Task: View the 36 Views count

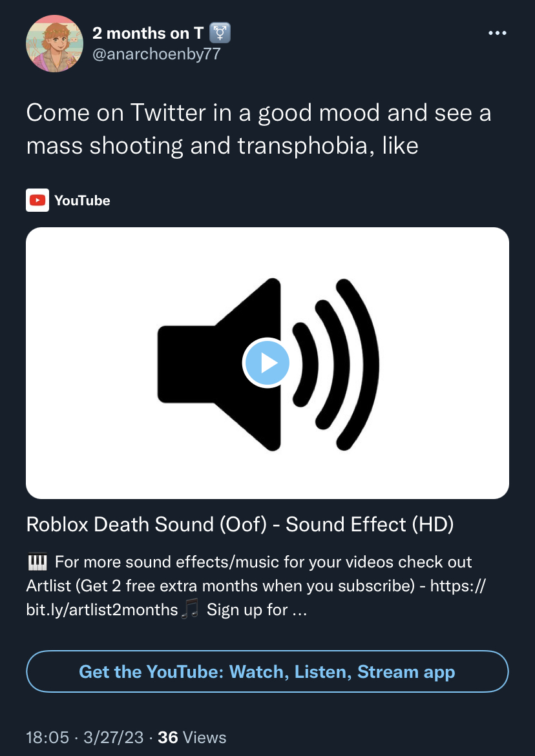Action: pyautogui.click(x=192, y=737)
